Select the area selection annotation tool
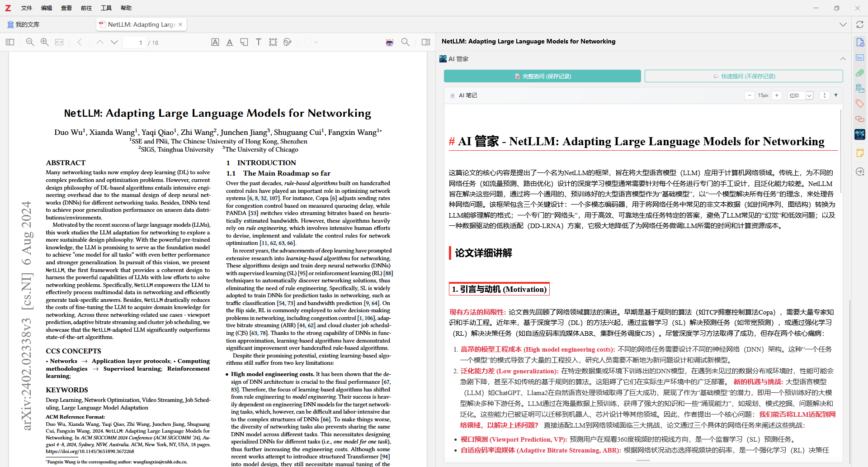 click(x=273, y=42)
